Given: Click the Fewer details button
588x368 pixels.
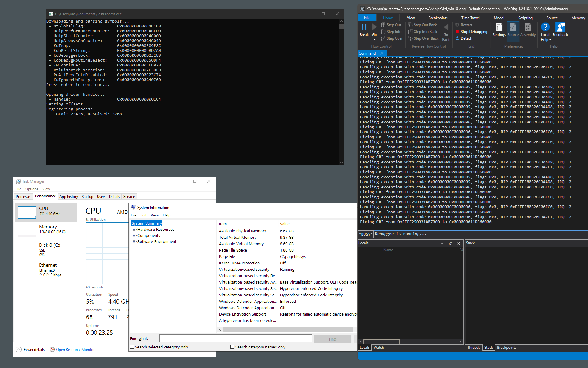Looking at the screenshot, I should [x=30, y=349].
